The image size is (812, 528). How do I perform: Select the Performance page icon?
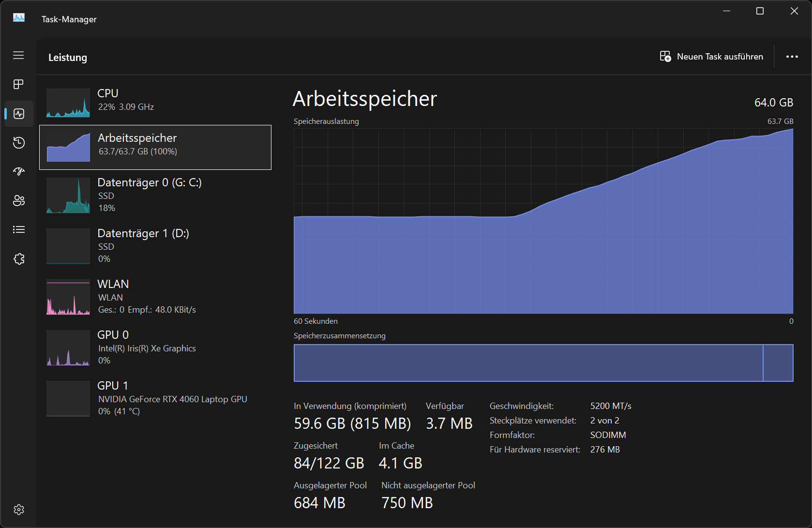pos(19,114)
